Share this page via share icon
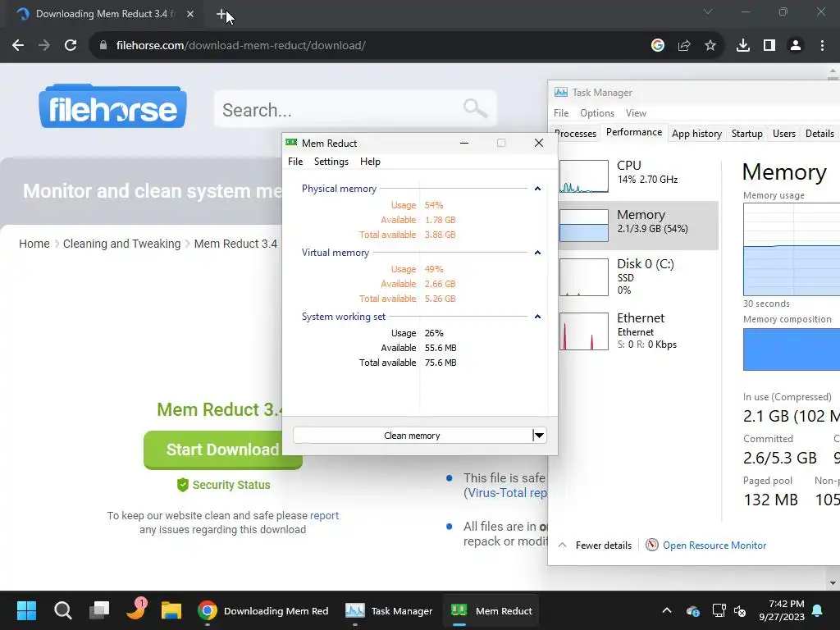Screen dimensions: 840x630 684,46
